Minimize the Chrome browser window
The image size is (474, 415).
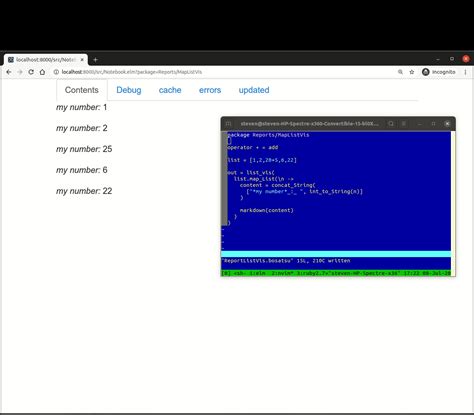tap(438, 59)
